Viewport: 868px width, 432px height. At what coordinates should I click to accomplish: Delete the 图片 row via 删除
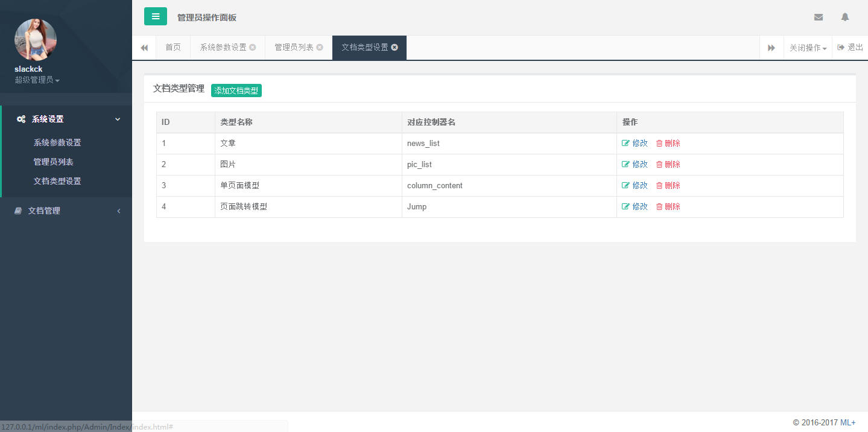click(x=668, y=165)
